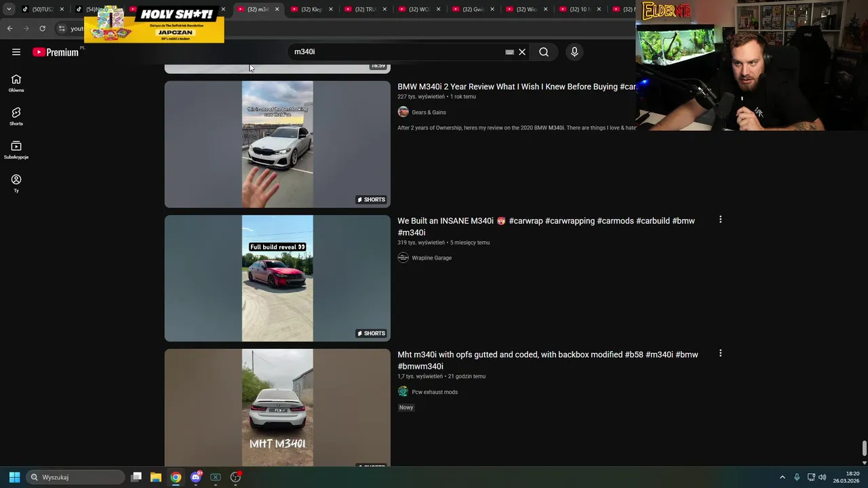The image size is (868, 488).
Task: Click the 1,7 tys. wyświetleń view count
Action: 420,376
